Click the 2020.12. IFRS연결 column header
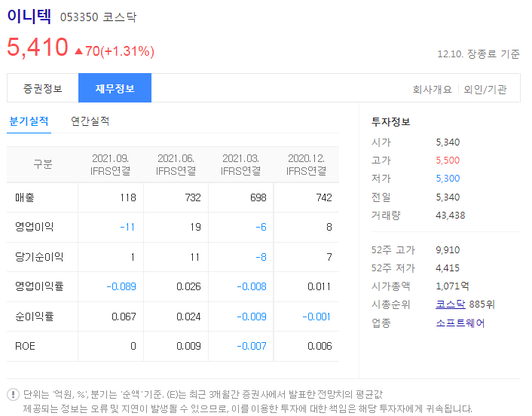Screen dimensions: 532x416 307,164
